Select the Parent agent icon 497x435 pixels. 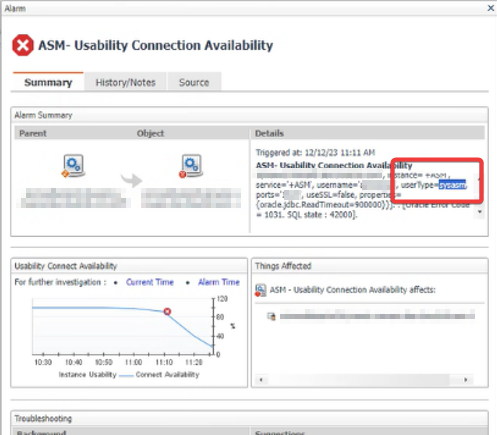pyautogui.click(x=73, y=165)
